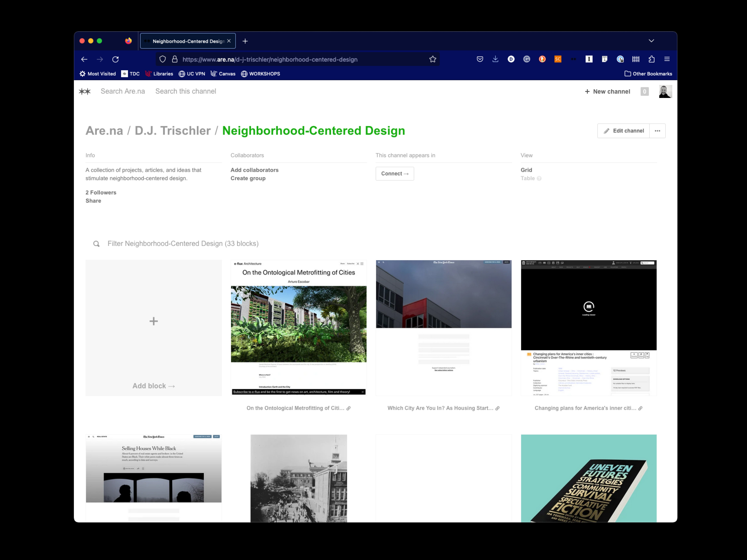Open the shield tracking protection icon
Viewport: 747px width, 560px height.
tap(163, 59)
